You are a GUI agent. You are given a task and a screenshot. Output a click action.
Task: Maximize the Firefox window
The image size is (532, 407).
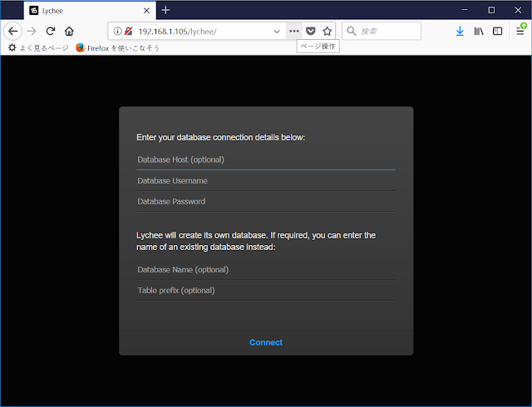[x=491, y=10]
